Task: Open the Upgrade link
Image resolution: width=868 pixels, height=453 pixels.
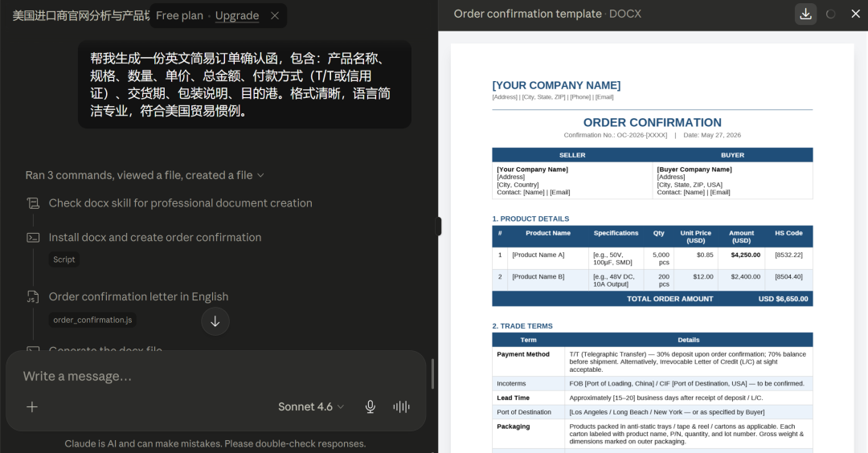Action: [x=237, y=15]
